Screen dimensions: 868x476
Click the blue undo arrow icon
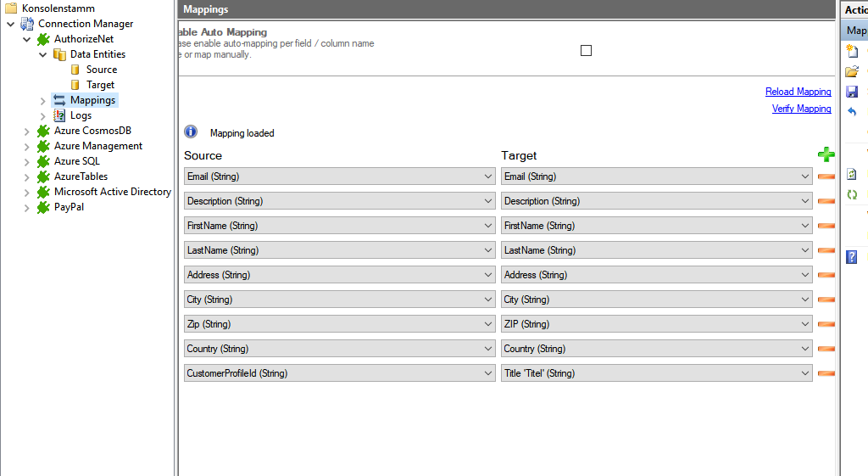click(852, 112)
